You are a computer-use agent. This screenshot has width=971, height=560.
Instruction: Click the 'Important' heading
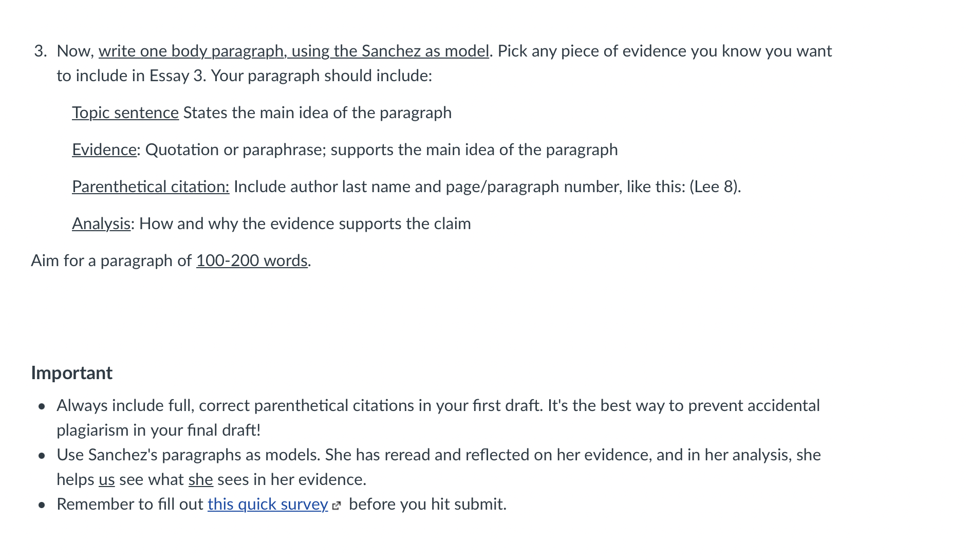(x=71, y=373)
